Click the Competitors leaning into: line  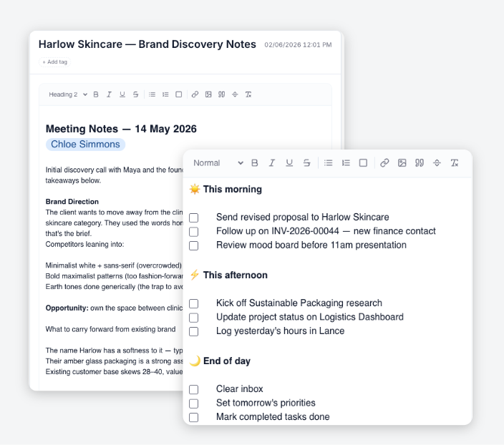pyautogui.click(x=84, y=244)
